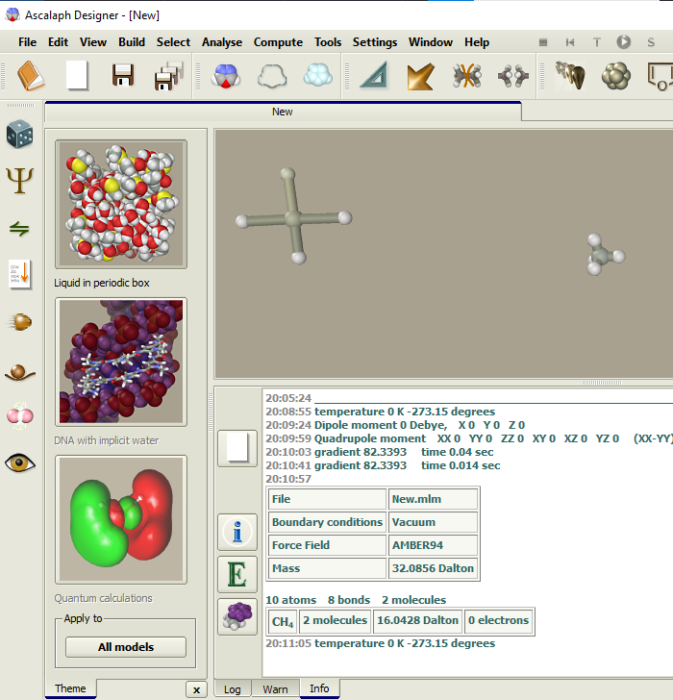The image size is (673, 700).
Task: Click the green E energy icon
Action: click(x=237, y=574)
